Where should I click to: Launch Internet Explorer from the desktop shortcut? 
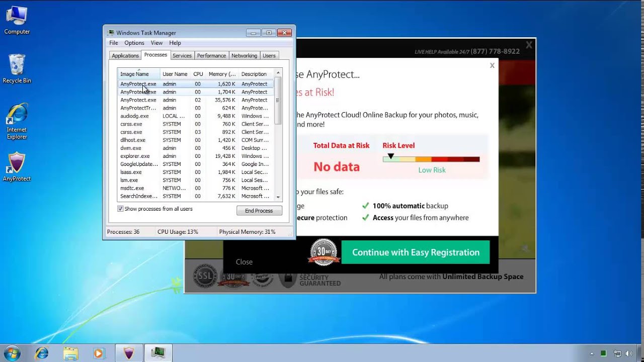pos(17,122)
